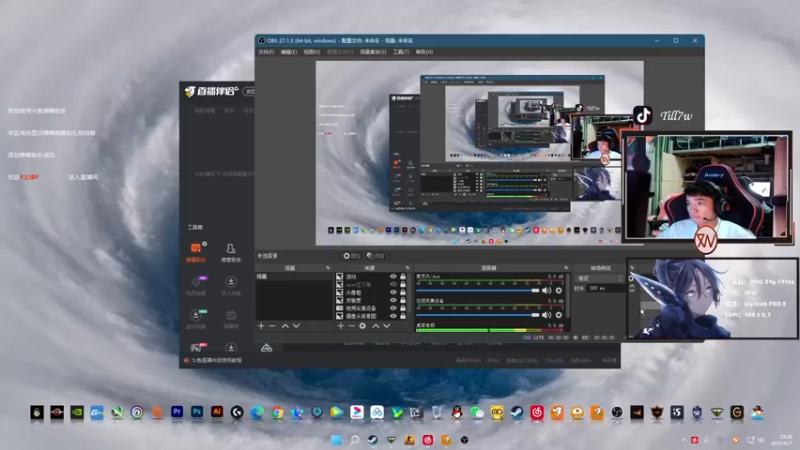Unlock the 摄像头背景图 source
This screenshot has width=800, height=450.
pos(403,316)
